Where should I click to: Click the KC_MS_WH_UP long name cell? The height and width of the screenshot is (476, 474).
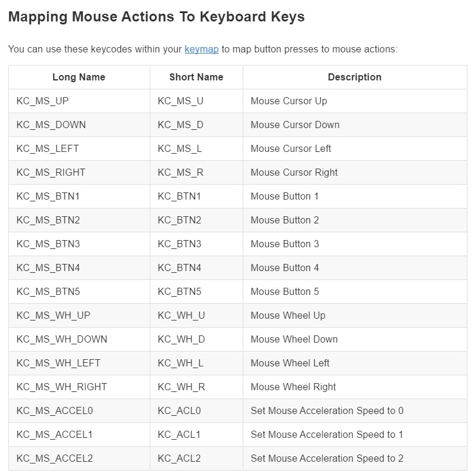click(x=53, y=315)
